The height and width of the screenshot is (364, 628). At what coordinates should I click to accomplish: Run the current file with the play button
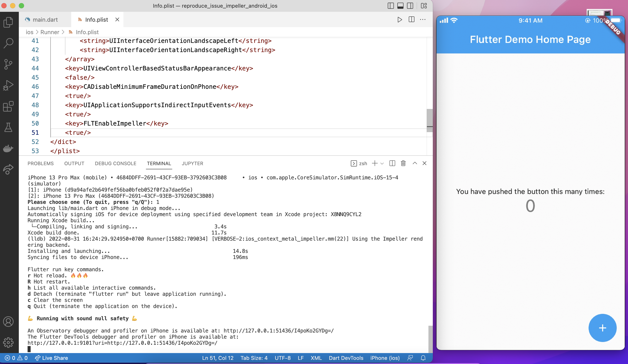[400, 19]
